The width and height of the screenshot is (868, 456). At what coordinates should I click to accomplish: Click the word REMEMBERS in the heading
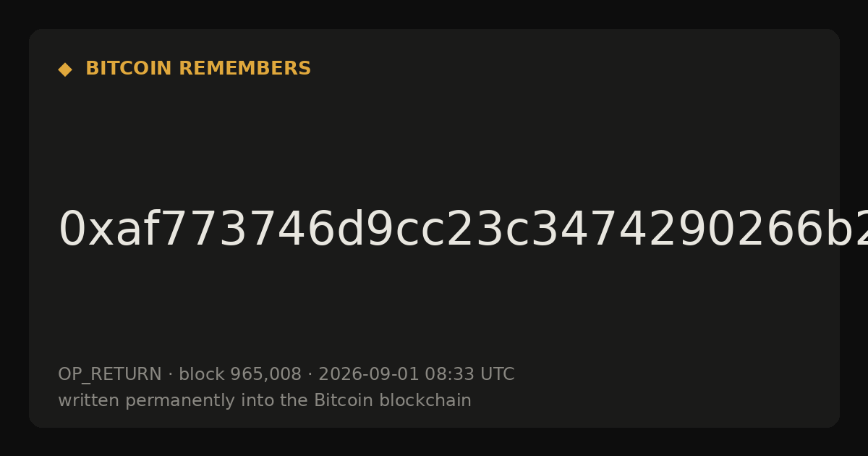click(x=244, y=69)
